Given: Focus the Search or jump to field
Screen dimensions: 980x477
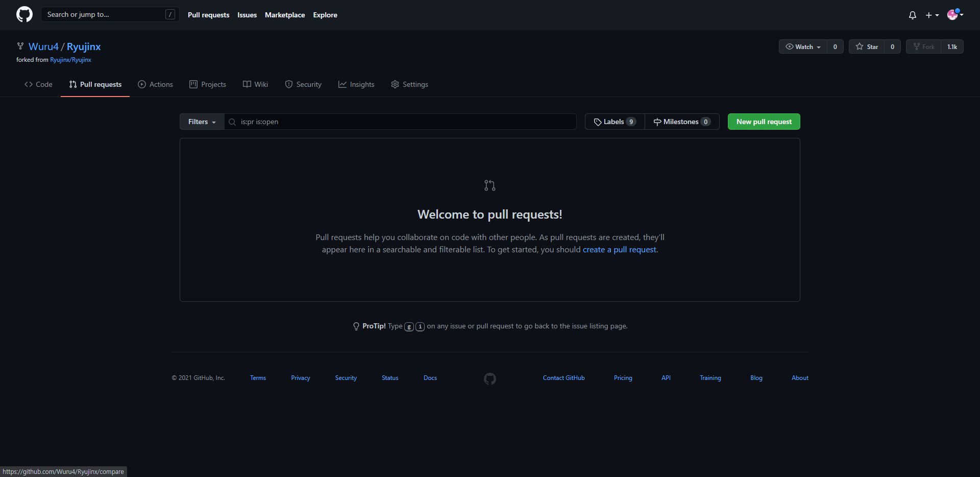Looking at the screenshot, I should 110,14.
